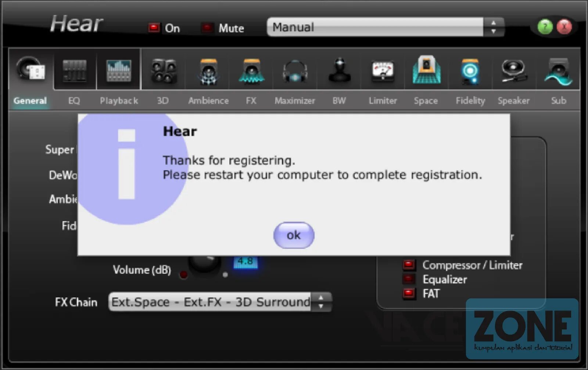Switch to the Ambience tab label
588x370 pixels.
pyautogui.click(x=208, y=100)
